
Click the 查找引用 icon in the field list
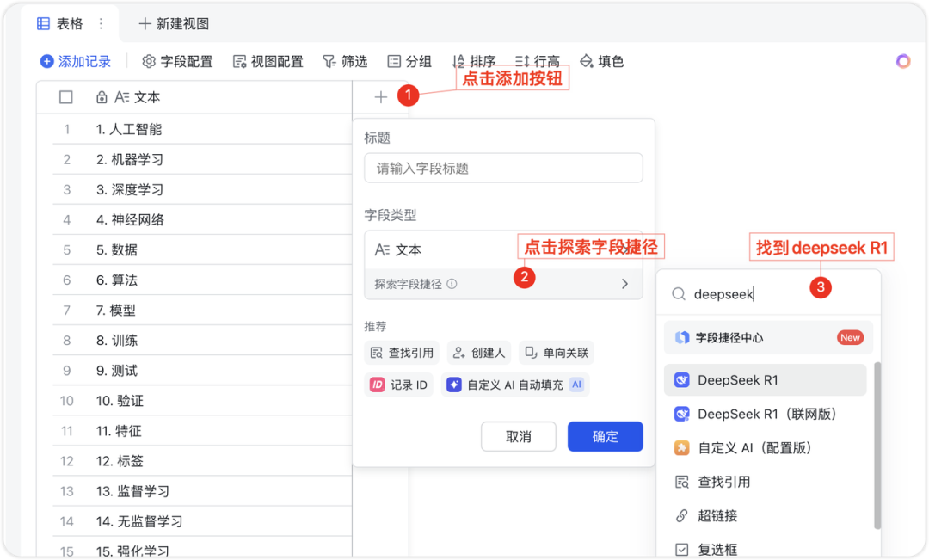tap(682, 482)
